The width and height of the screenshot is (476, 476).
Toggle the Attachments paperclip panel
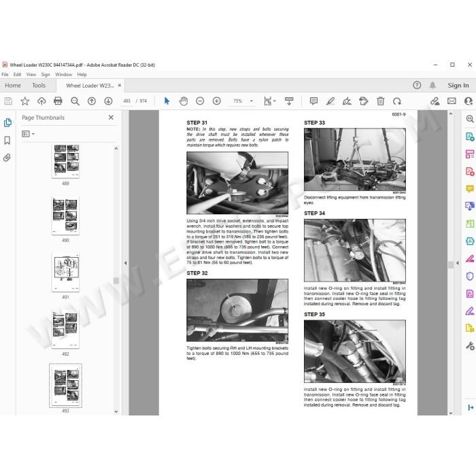(7, 158)
